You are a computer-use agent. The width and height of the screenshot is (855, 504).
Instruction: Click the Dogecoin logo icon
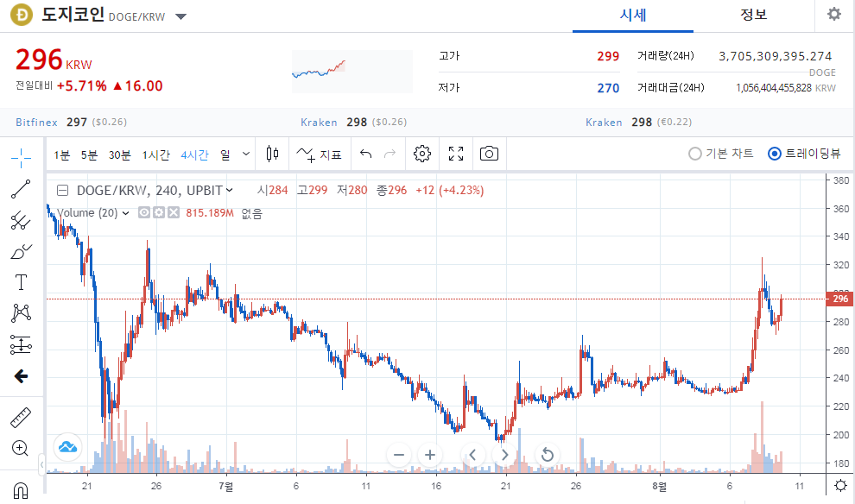(22, 15)
